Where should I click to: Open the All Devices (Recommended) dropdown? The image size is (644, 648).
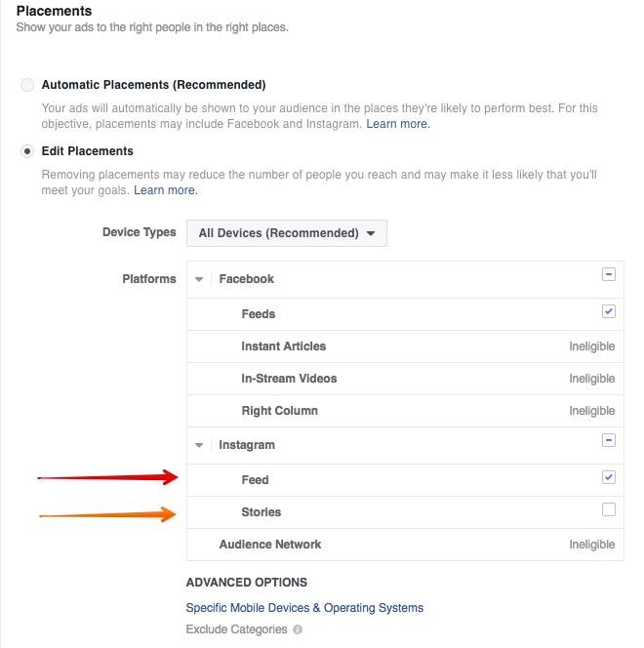287,233
